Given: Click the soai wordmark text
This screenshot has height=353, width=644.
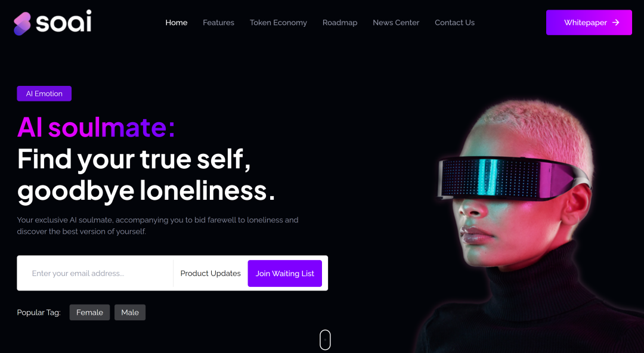Looking at the screenshot, I should tap(64, 21).
